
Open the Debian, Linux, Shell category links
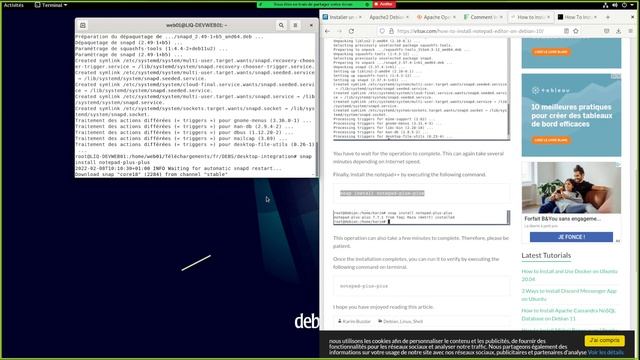click(403, 321)
